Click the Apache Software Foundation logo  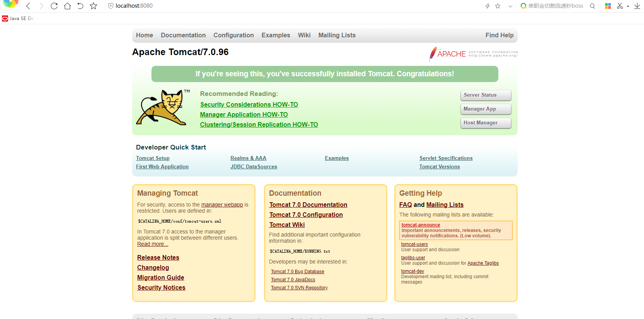[x=473, y=54]
